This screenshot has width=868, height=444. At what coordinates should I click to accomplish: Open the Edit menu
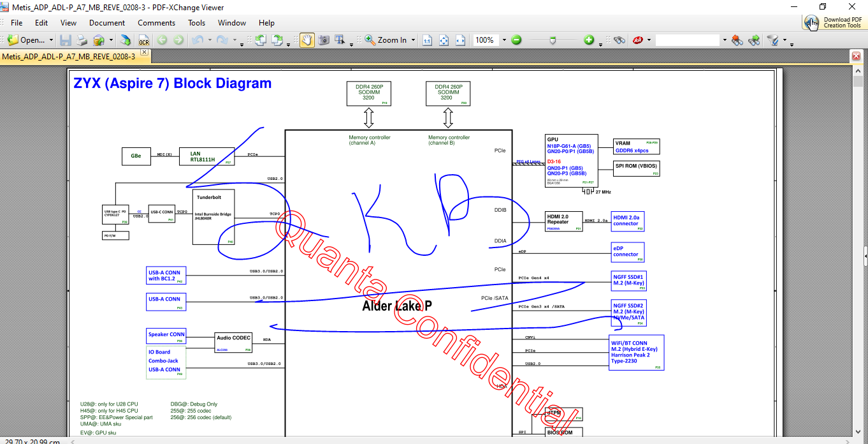41,22
